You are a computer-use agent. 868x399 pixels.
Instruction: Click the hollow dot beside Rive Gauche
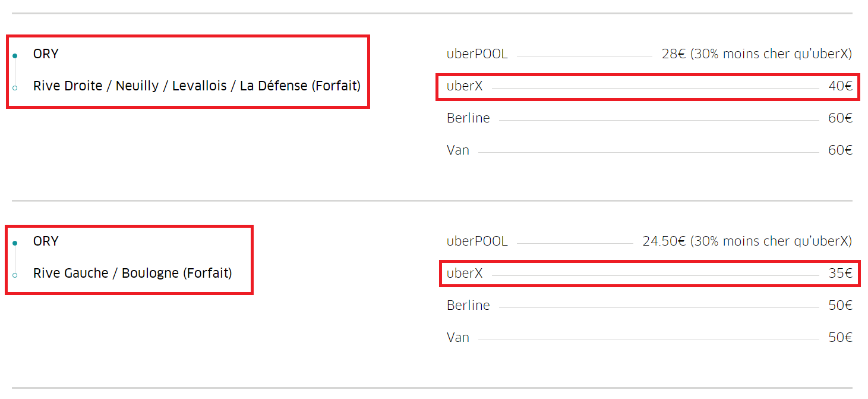pos(15,275)
